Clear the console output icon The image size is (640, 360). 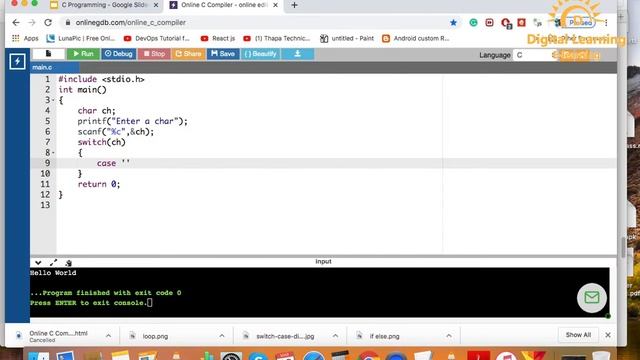point(68,263)
